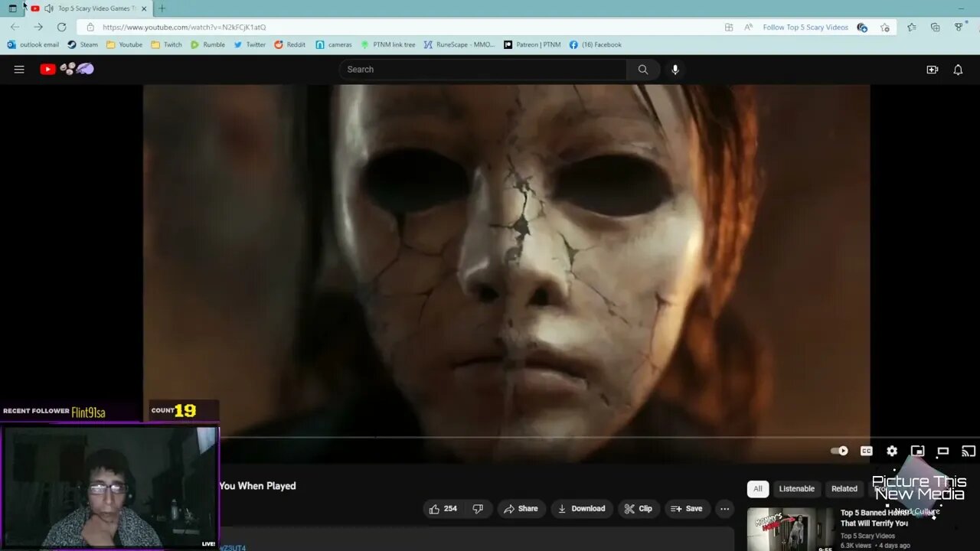
Task: Open the split screen icon in address bar
Action: pos(729,27)
